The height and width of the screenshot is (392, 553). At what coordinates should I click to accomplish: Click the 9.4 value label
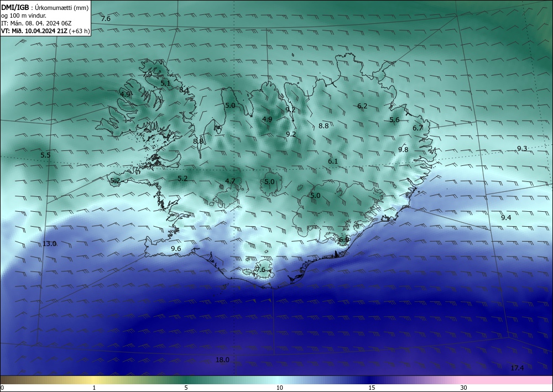tap(506, 218)
